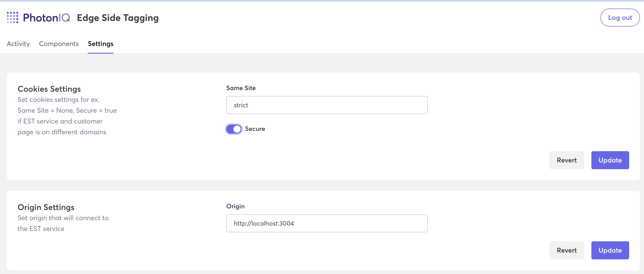Click Update in Cookies Settings

(610, 160)
